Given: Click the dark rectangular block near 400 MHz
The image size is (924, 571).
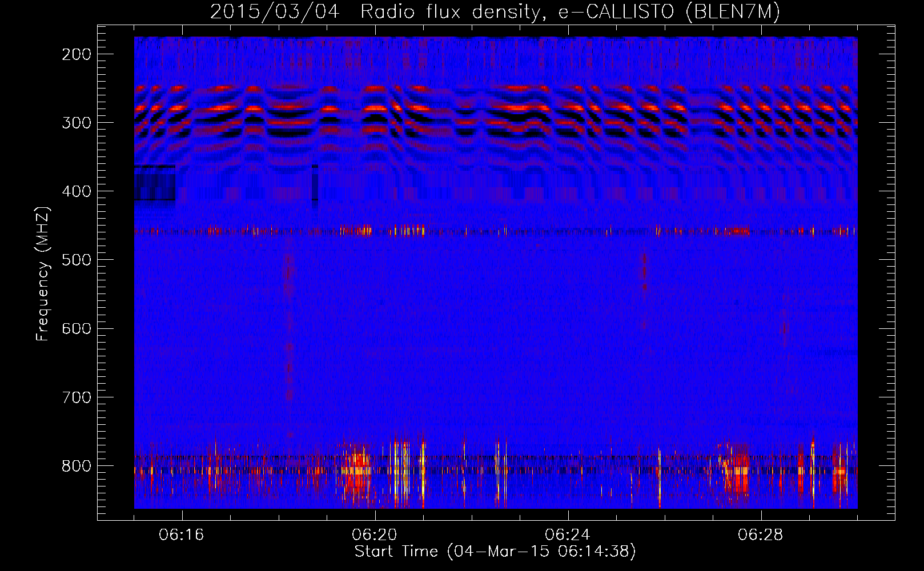Looking at the screenshot, I should tap(155, 183).
